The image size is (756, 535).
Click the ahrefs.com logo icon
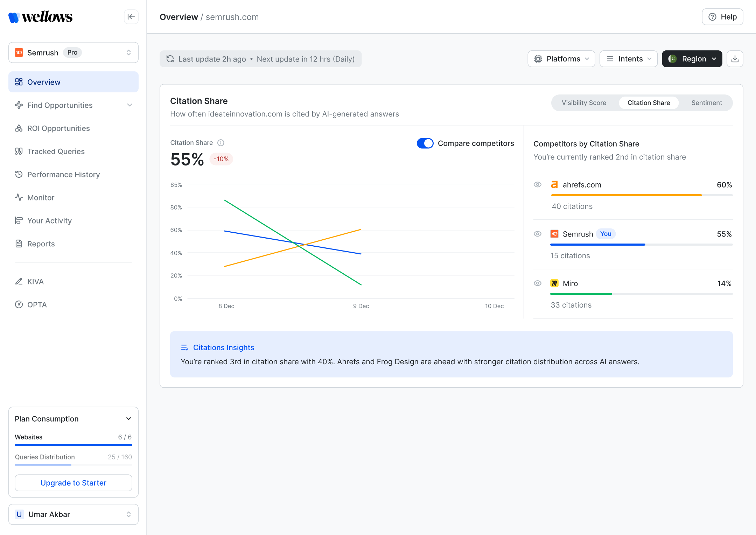pyautogui.click(x=554, y=184)
